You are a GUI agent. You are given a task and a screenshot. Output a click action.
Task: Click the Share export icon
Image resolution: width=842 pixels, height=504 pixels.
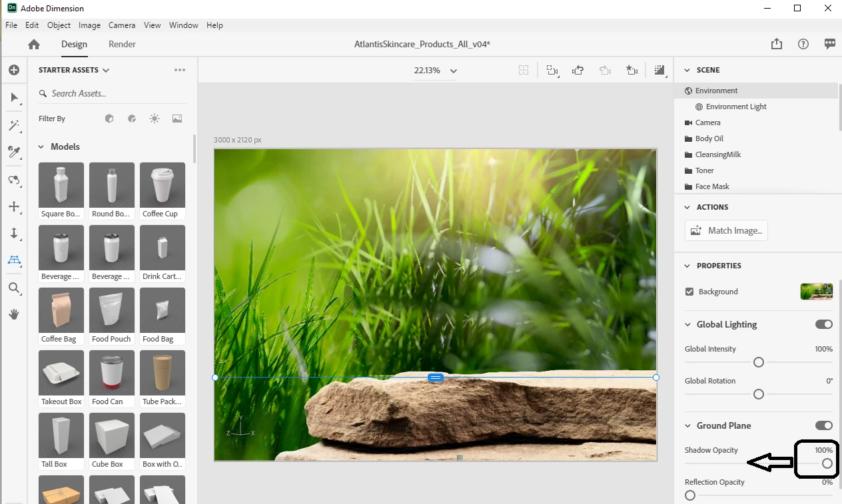pos(777,44)
